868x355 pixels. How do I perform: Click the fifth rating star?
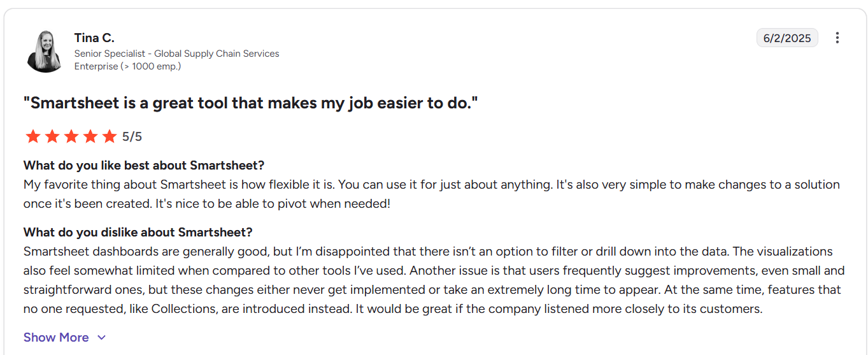(x=110, y=136)
